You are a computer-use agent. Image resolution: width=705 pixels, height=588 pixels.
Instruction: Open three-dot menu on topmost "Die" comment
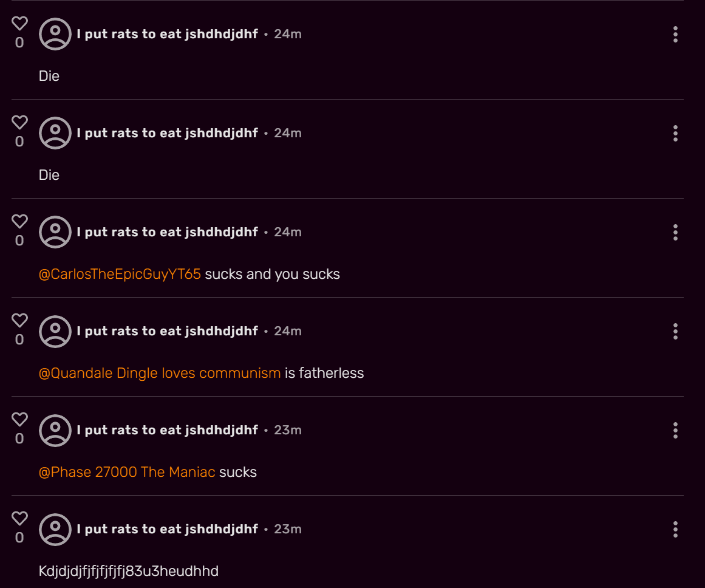pyautogui.click(x=675, y=35)
